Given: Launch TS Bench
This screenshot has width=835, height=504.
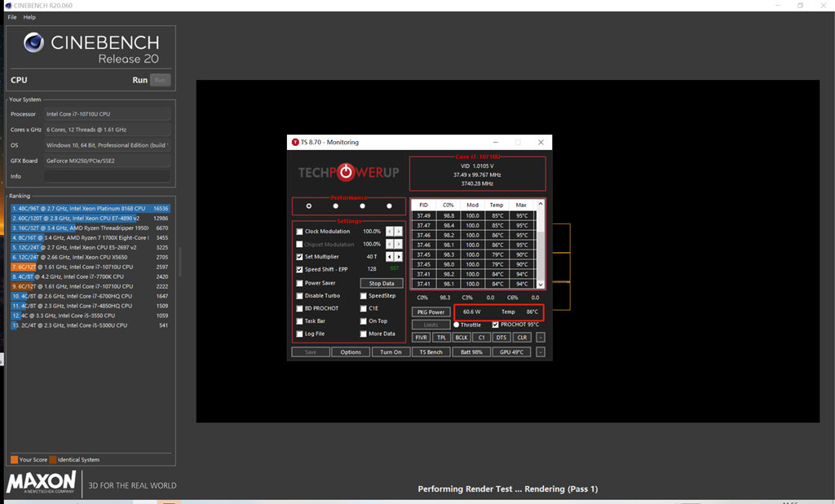Looking at the screenshot, I should [x=431, y=352].
